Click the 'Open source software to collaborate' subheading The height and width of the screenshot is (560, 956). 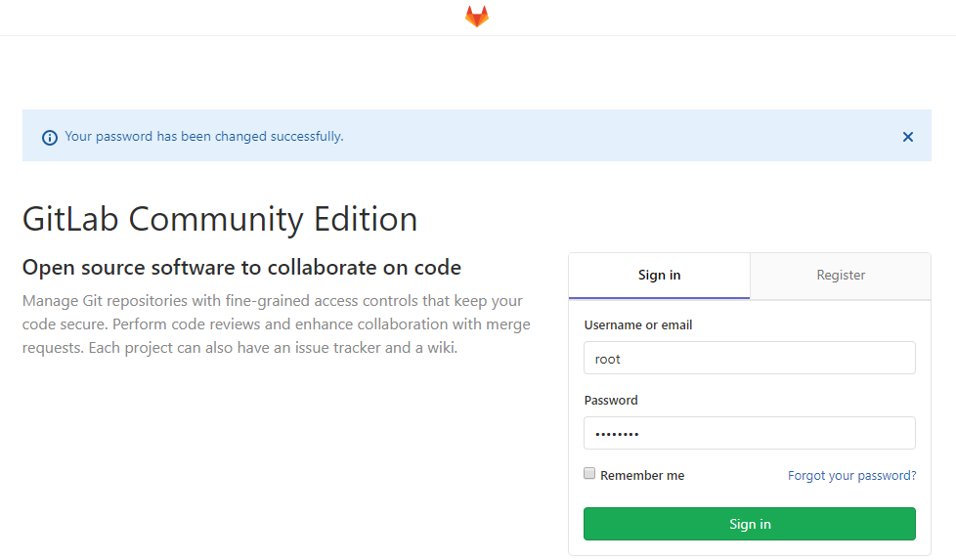[241, 268]
